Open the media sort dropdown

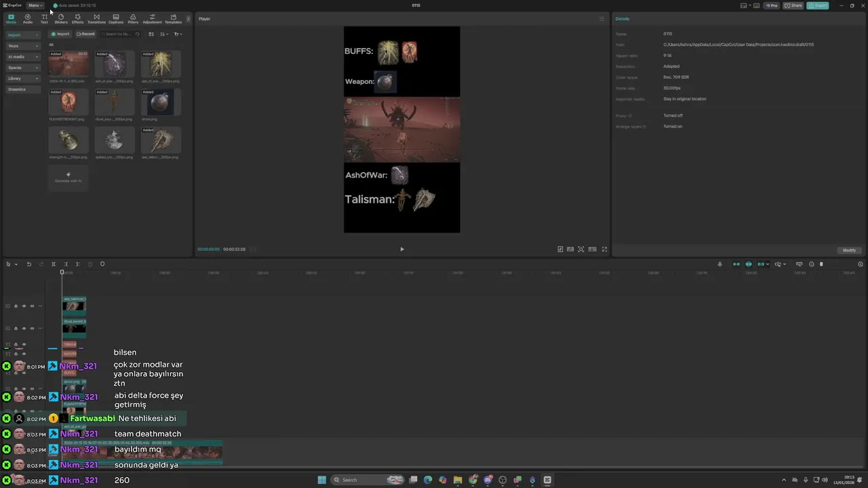coord(165,34)
